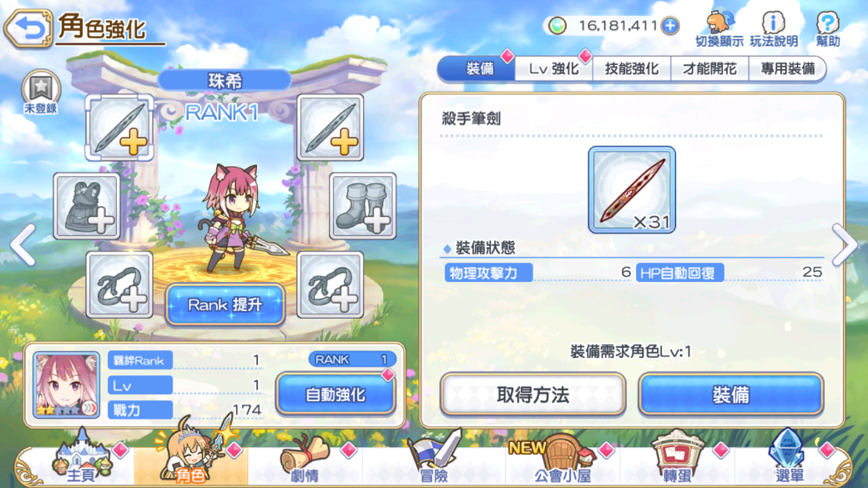Select the boots equipment slot
This screenshot has height=488, width=868.
pos(362,206)
